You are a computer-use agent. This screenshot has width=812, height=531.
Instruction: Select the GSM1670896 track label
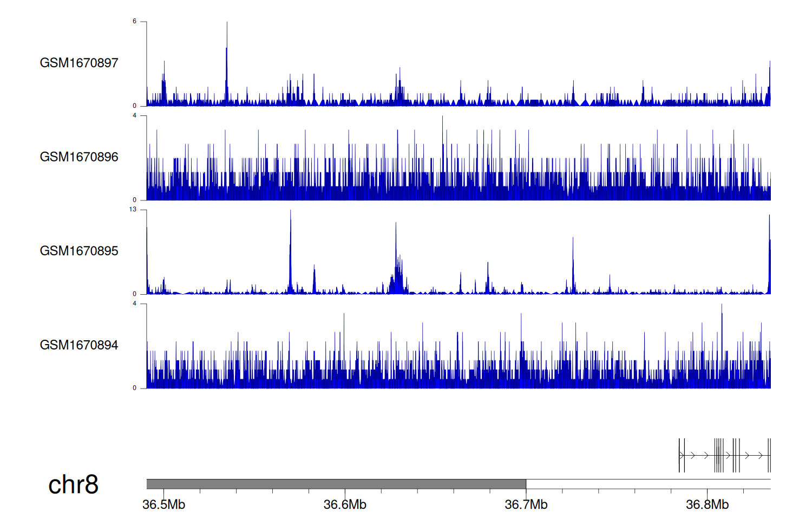(x=79, y=157)
